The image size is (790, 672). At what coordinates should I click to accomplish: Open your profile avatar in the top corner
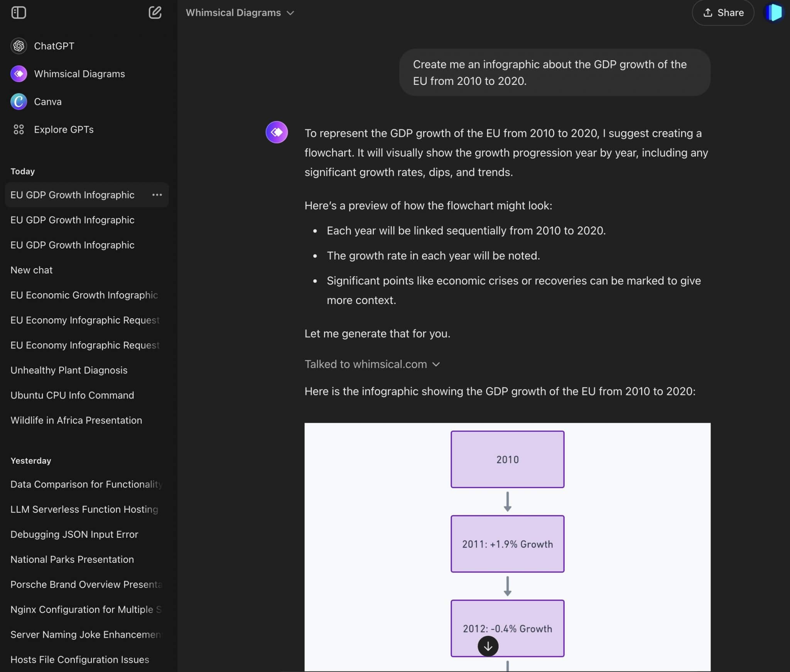[x=774, y=12]
